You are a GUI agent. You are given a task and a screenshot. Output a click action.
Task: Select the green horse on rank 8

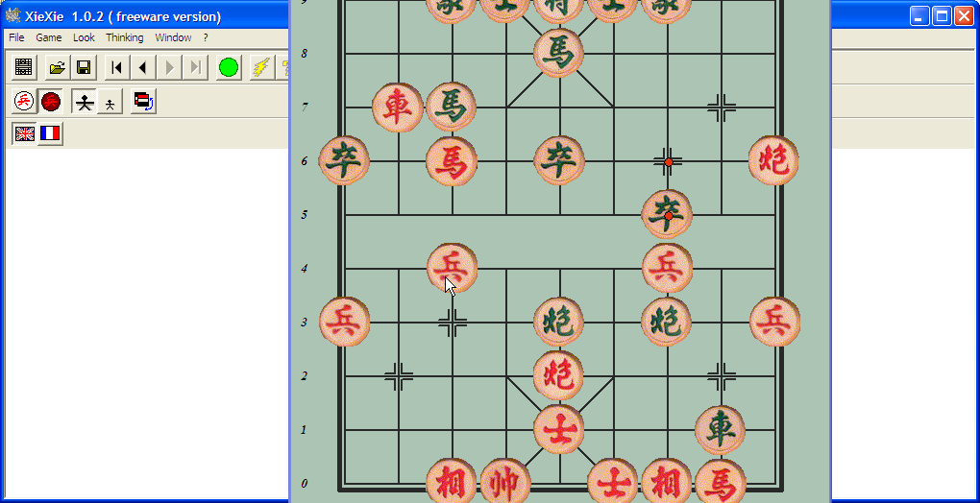(559, 53)
